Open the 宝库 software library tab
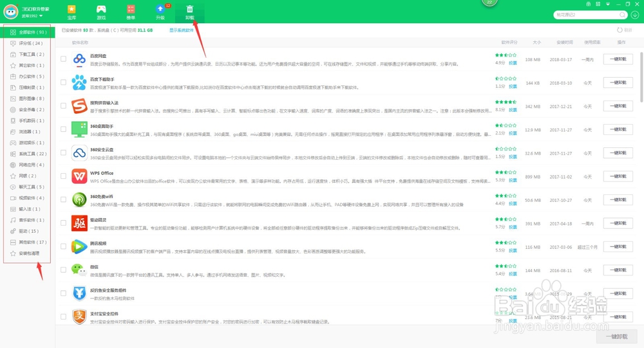Image resolution: width=644 pixels, height=348 pixels. click(x=71, y=12)
